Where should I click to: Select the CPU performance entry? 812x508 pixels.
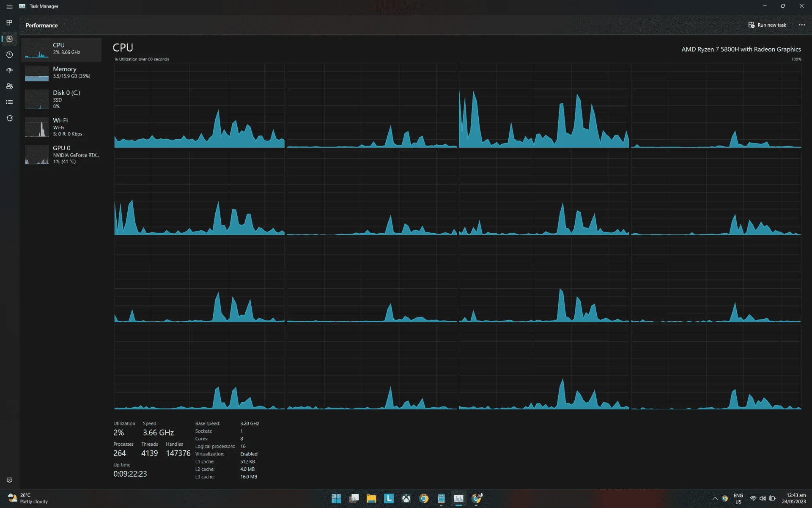[x=61, y=50]
